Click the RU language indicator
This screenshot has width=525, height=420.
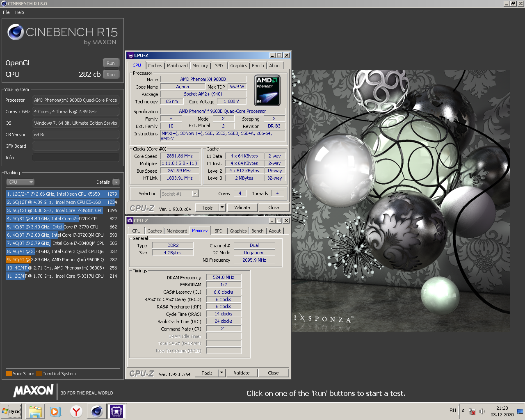452,411
